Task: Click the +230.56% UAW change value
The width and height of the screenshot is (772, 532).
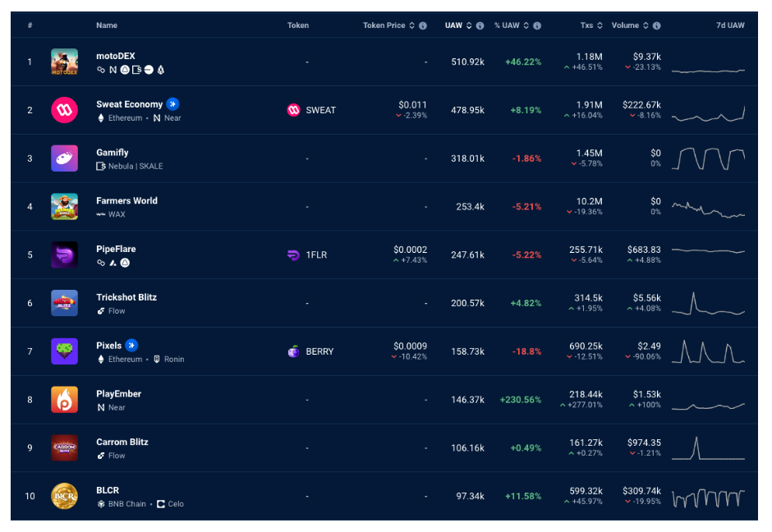Action: 521,400
